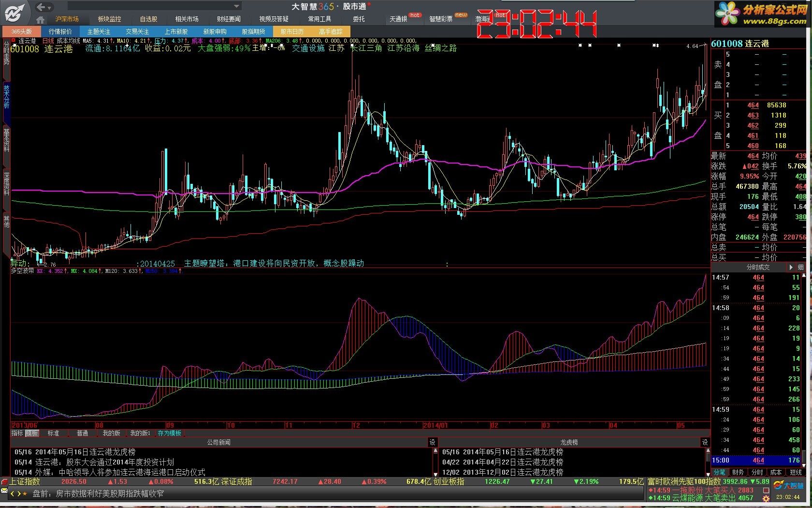Open 龙虎榜 settings 设 button
The width and height of the screenshot is (812, 508).
point(705,442)
